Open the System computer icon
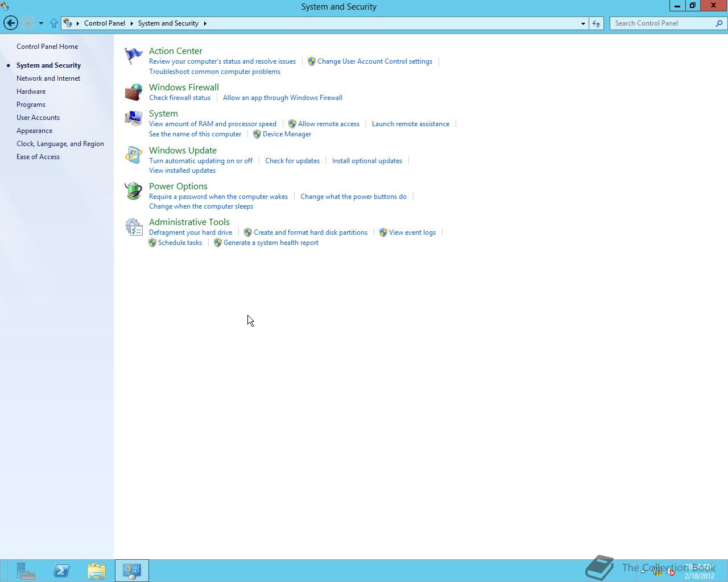The width and height of the screenshot is (728, 582). pyautogui.click(x=134, y=118)
